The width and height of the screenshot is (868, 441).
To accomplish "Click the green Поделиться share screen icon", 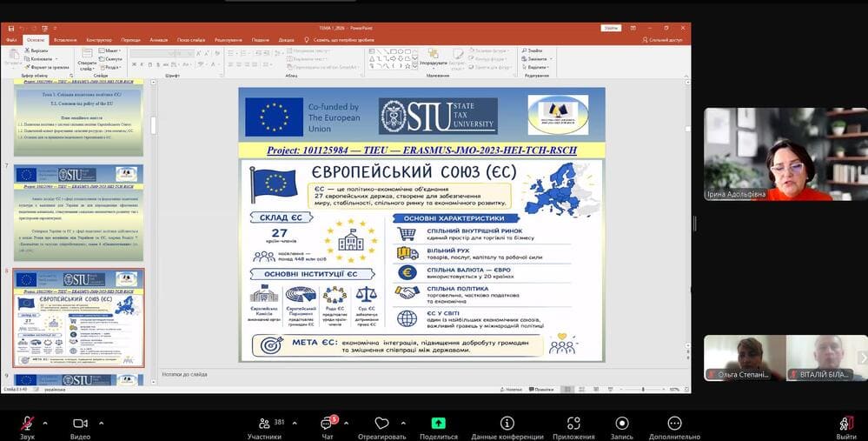I will coord(438,424).
